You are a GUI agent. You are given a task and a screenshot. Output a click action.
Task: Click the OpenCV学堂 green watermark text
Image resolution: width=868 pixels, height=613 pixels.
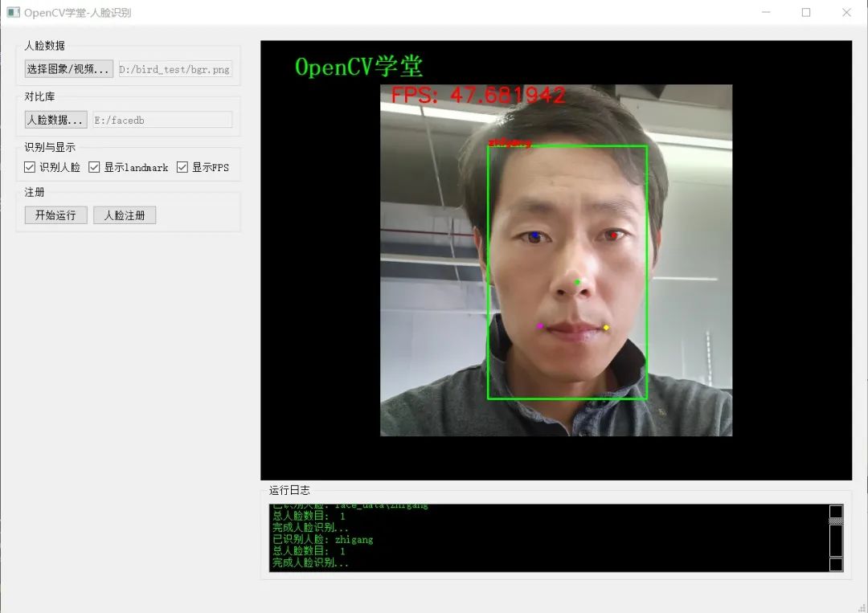point(359,66)
